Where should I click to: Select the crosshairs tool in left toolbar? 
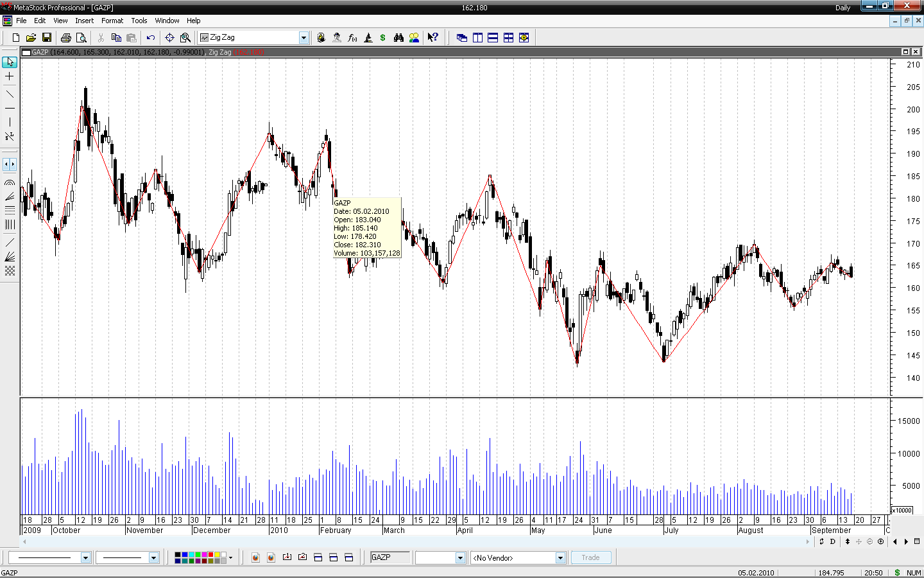click(x=10, y=76)
